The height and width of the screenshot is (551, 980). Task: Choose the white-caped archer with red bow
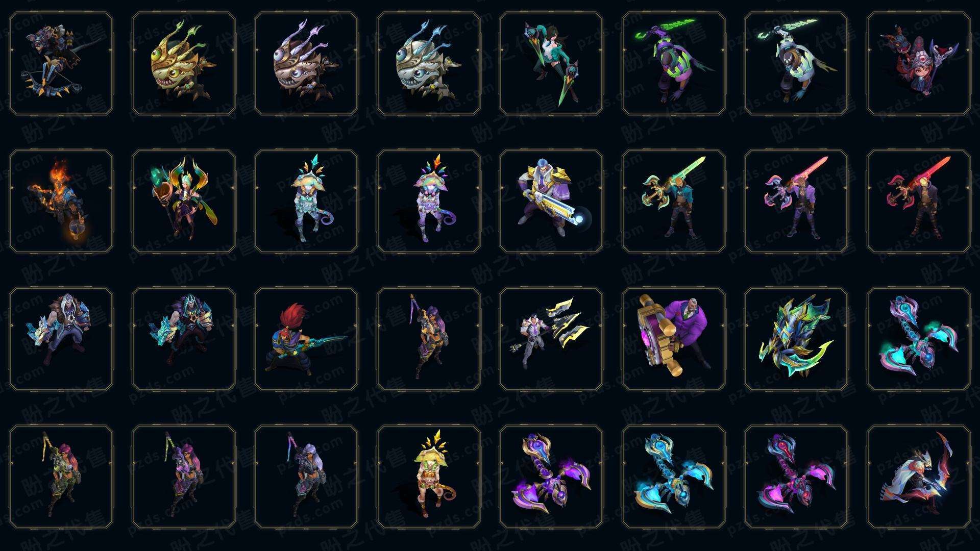coord(919,477)
